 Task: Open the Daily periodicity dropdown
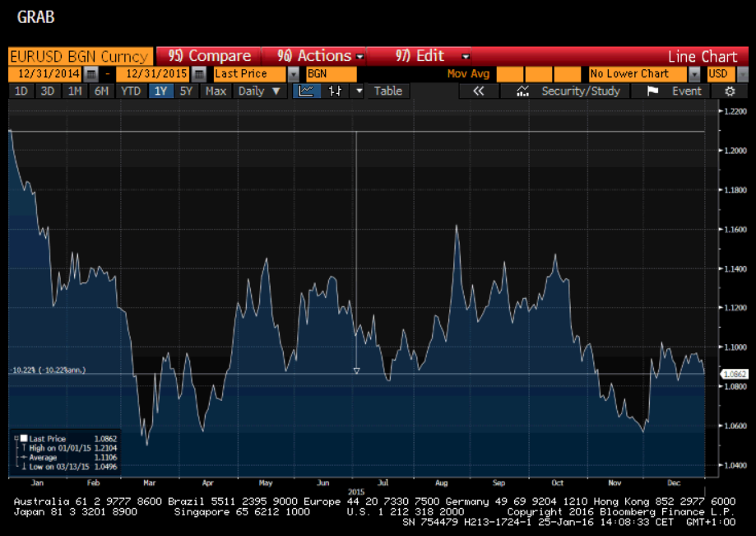259,91
